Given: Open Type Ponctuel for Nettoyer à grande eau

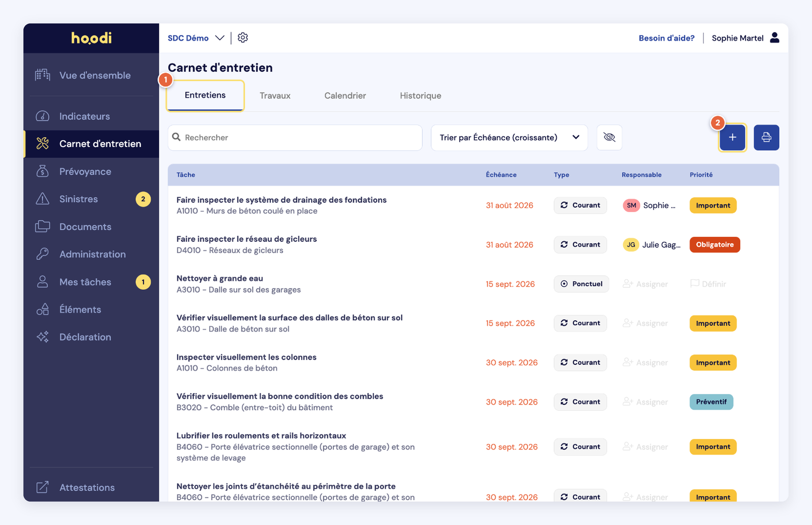Looking at the screenshot, I should (581, 284).
